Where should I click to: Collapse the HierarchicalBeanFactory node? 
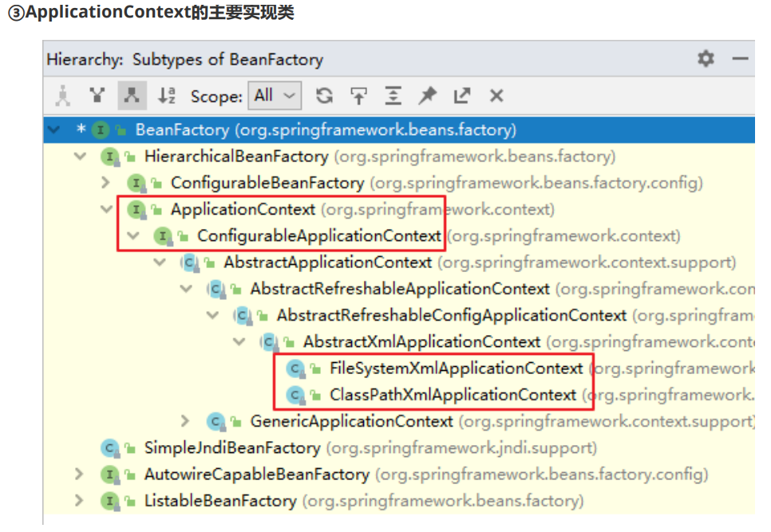tap(80, 156)
